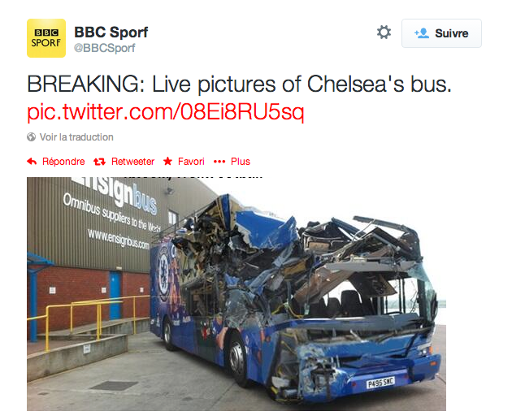Click the globe translation icon
Viewport: 512px width, 420px height.
pos(32,137)
